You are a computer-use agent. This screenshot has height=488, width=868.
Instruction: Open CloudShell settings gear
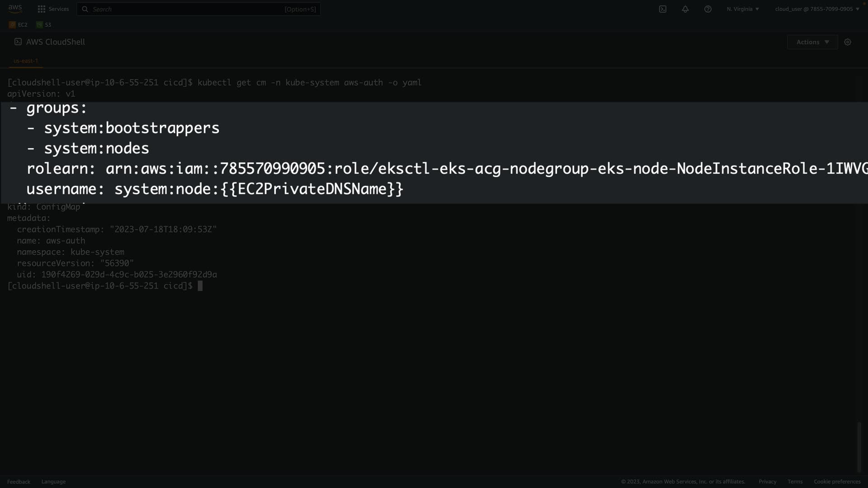[x=848, y=42]
